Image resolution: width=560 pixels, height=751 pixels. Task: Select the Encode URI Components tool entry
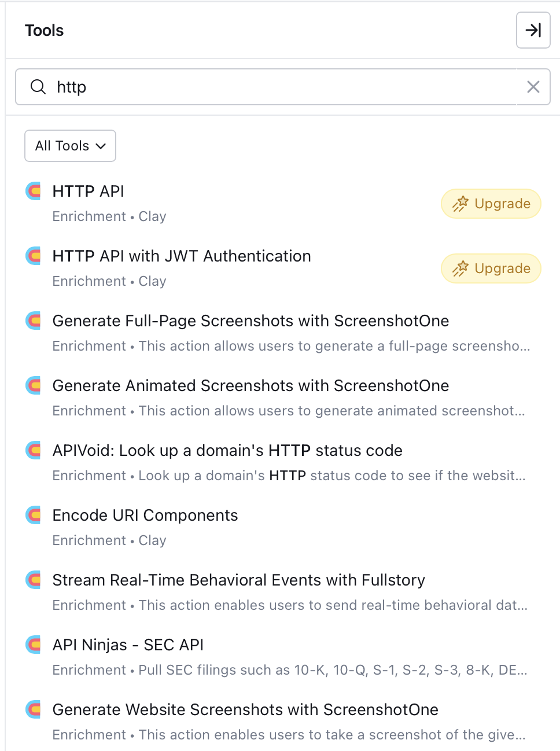[x=145, y=515]
